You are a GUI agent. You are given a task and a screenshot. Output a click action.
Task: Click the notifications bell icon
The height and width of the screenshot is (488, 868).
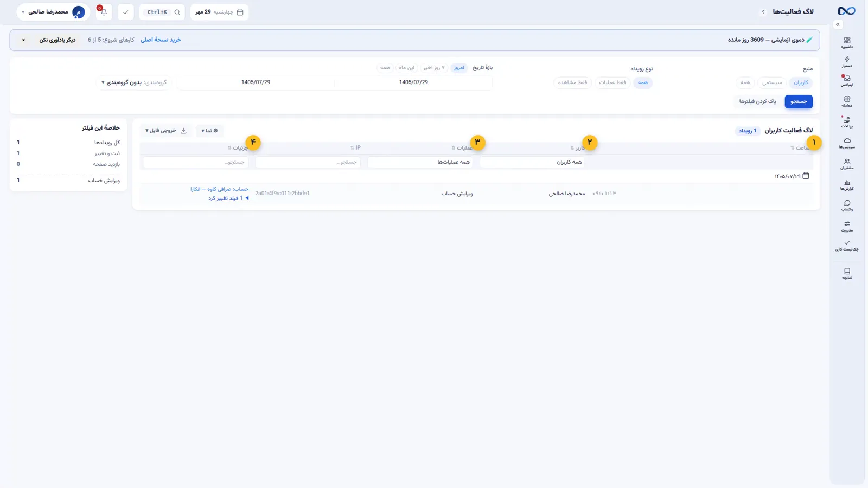click(x=104, y=12)
